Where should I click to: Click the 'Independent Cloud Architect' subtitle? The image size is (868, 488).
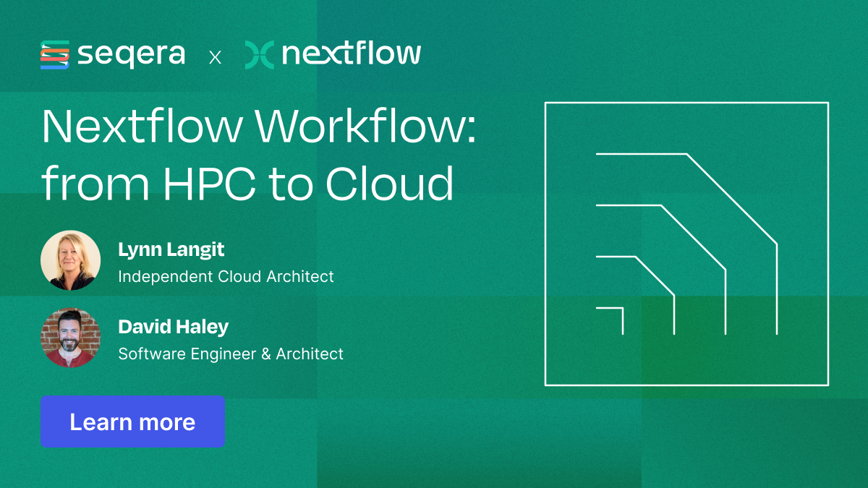226,276
